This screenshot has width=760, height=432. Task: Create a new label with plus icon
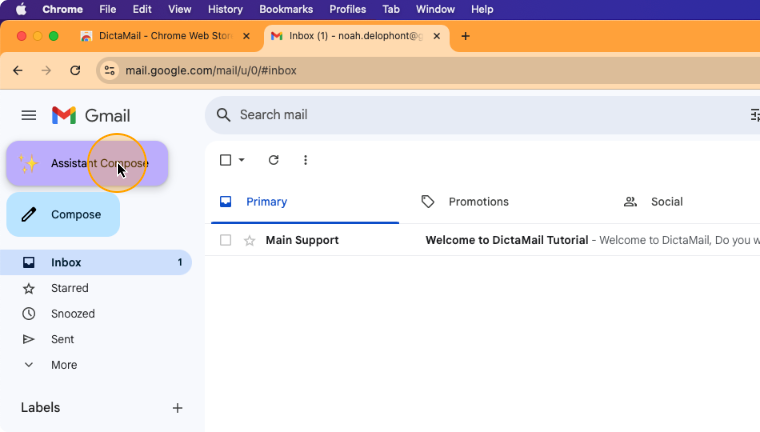pos(177,408)
